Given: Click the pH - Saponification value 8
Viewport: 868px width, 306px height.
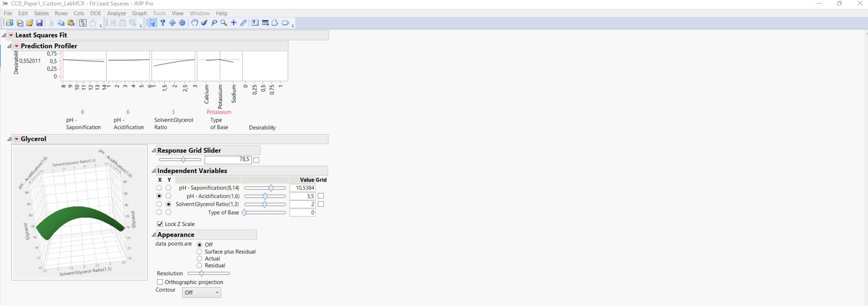Looking at the screenshot, I should tap(83, 112).
